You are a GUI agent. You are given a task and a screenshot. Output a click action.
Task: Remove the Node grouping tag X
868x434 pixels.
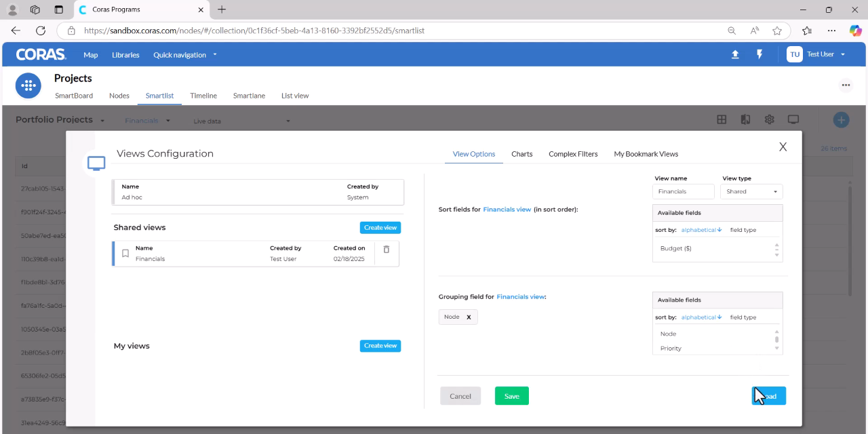[x=469, y=317]
